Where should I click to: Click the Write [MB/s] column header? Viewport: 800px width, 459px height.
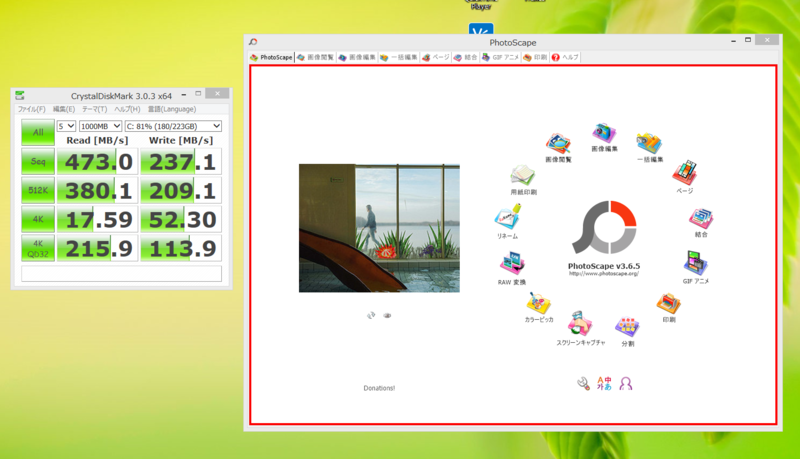pos(181,140)
